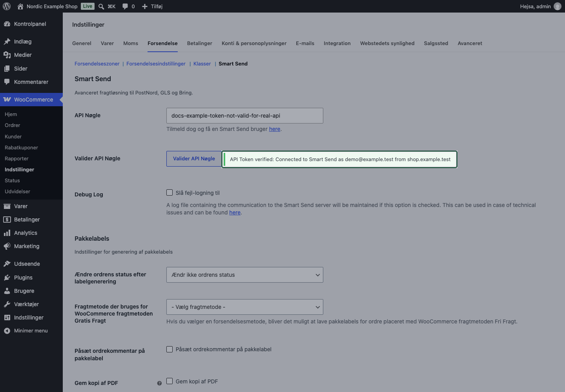
Task: Open the Ændr ikke ordrens status dropdown
Action: coord(245,275)
